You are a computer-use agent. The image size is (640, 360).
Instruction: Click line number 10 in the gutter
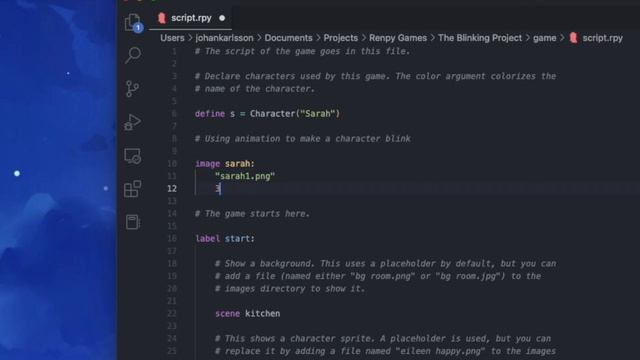tap(172, 164)
